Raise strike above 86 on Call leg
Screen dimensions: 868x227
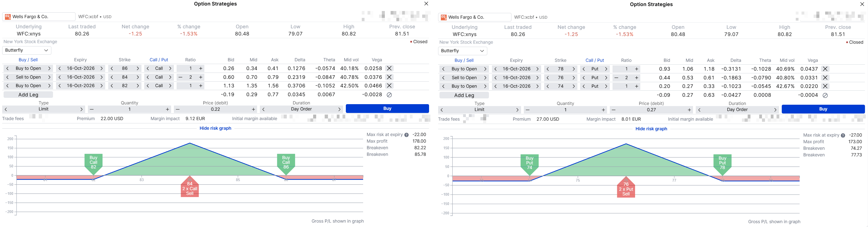click(137, 68)
